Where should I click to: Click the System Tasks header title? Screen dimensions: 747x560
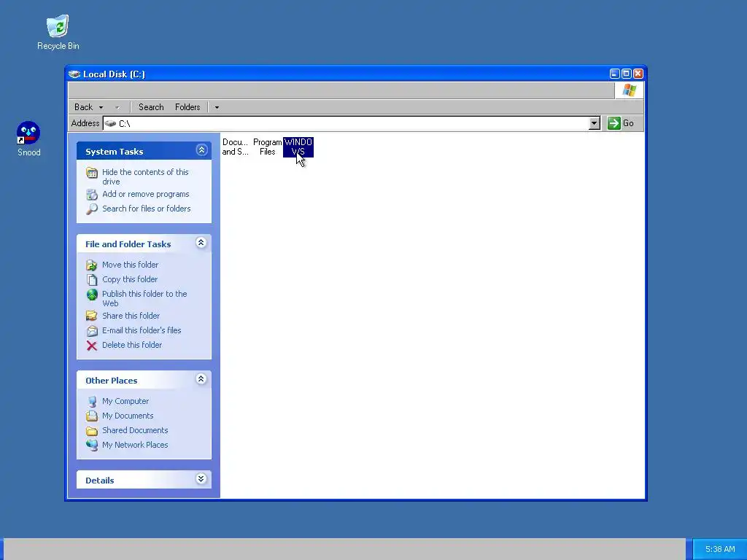click(x=115, y=152)
